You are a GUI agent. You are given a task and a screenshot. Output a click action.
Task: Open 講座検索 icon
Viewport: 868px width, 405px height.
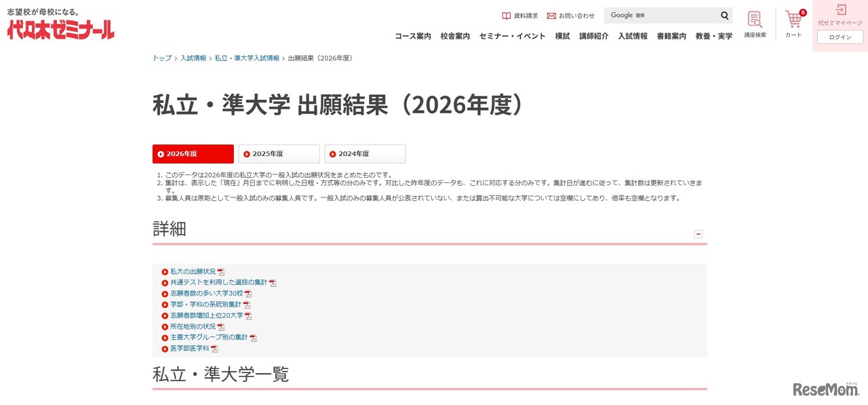[755, 19]
